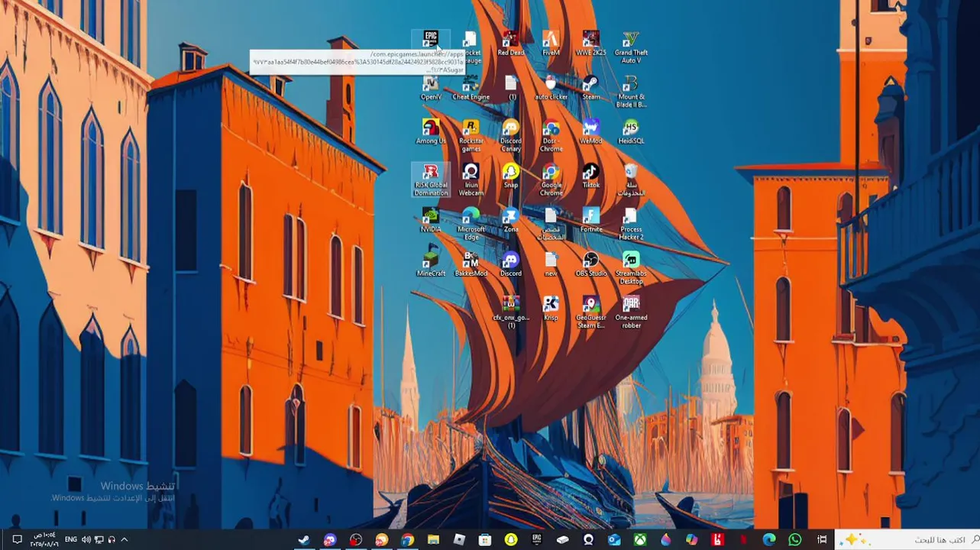Click the Steam icon in the taskbar
This screenshot has width=980, height=550.
[303, 539]
